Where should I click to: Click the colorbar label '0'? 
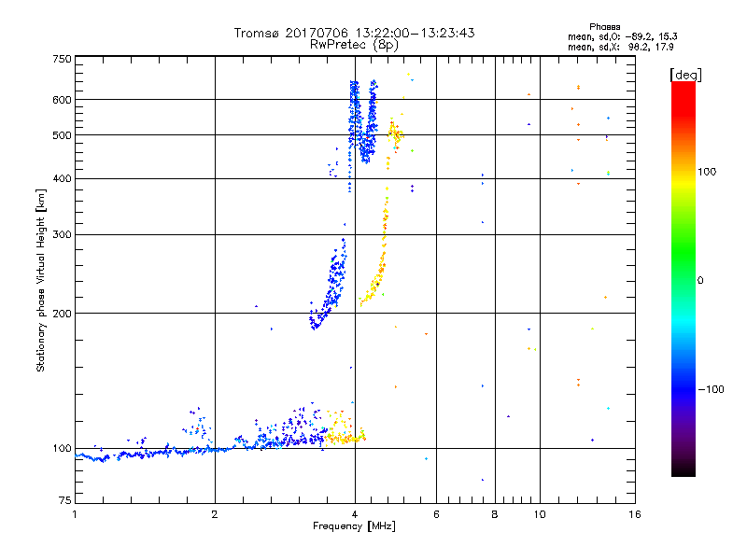700,280
